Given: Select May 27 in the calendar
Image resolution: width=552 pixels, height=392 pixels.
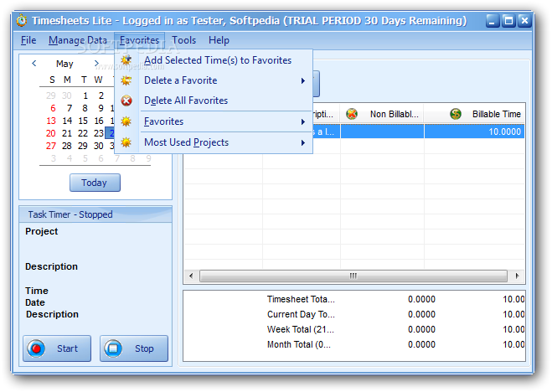Looking at the screenshot, I should [x=51, y=146].
